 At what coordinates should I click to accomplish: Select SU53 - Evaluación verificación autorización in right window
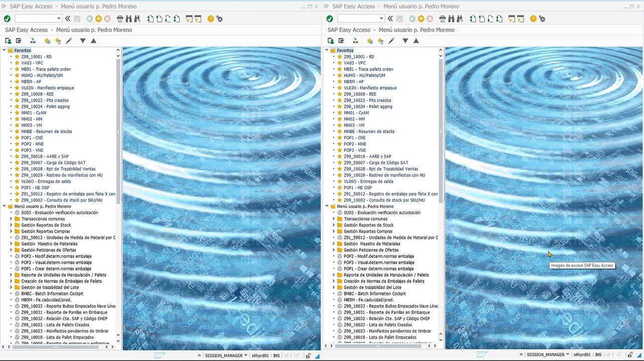click(x=382, y=213)
